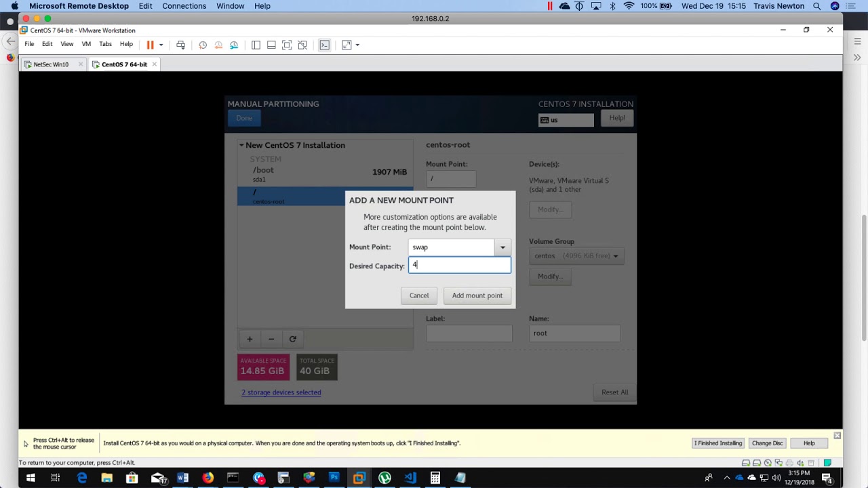Click the Help! button in CentOS installer
The height and width of the screenshot is (488, 868).
(617, 118)
